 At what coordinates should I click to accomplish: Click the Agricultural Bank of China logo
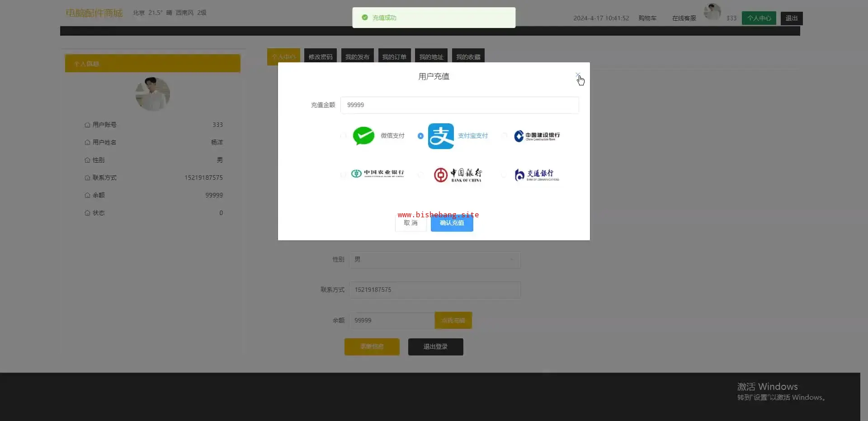(x=377, y=173)
